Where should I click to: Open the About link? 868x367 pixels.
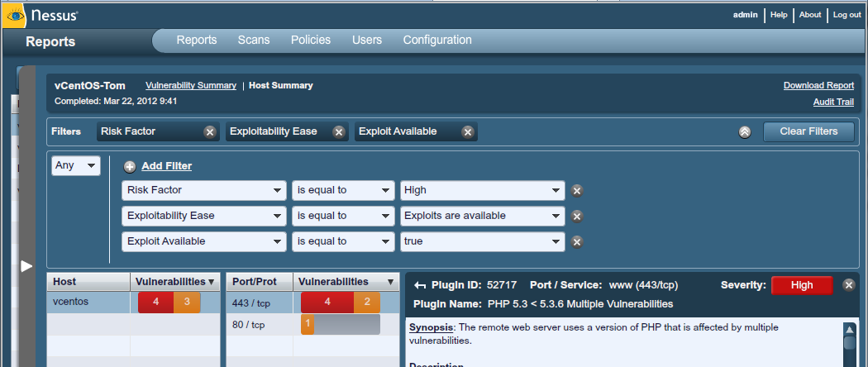810,15
